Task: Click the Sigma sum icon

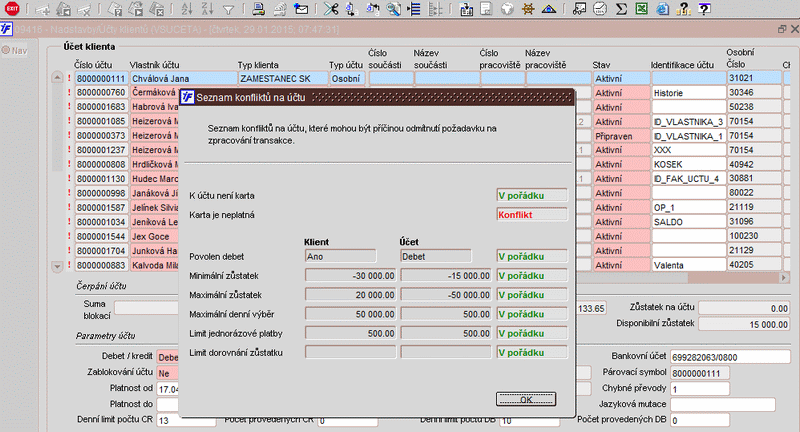Action: point(621,9)
